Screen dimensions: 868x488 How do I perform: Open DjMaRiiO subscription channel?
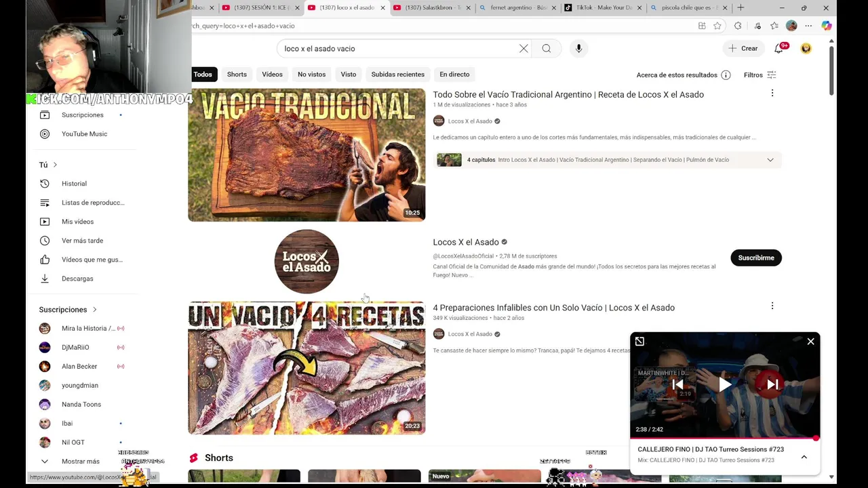(75, 348)
